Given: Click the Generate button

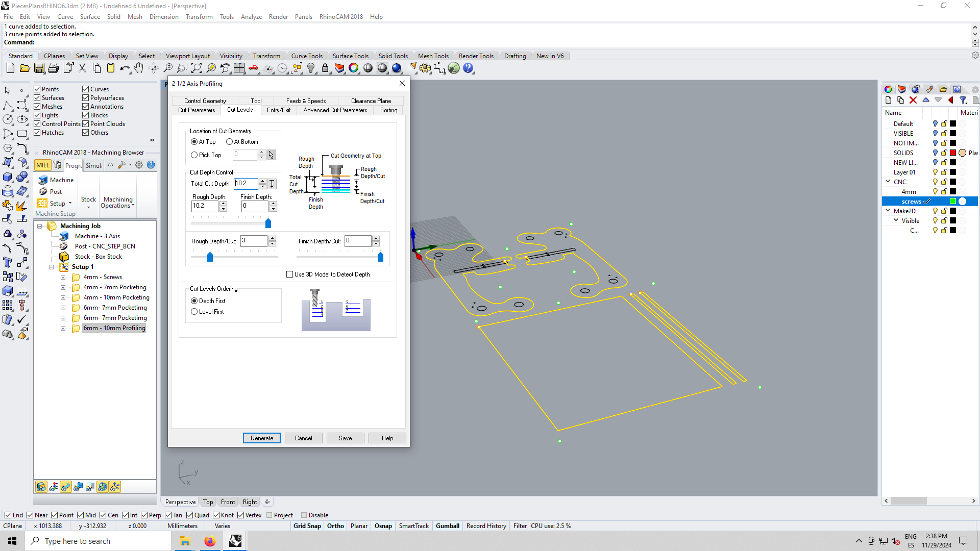Looking at the screenshot, I should [262, 438].
